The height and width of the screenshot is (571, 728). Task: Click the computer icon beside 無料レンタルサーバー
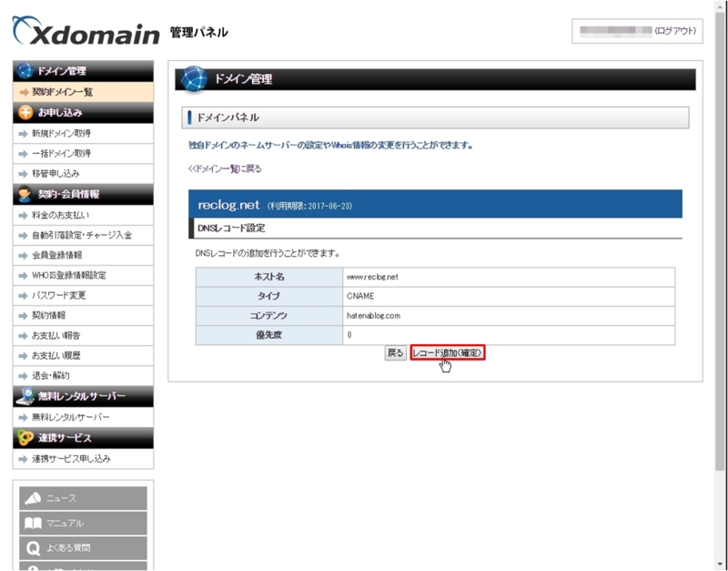[25, 397]
